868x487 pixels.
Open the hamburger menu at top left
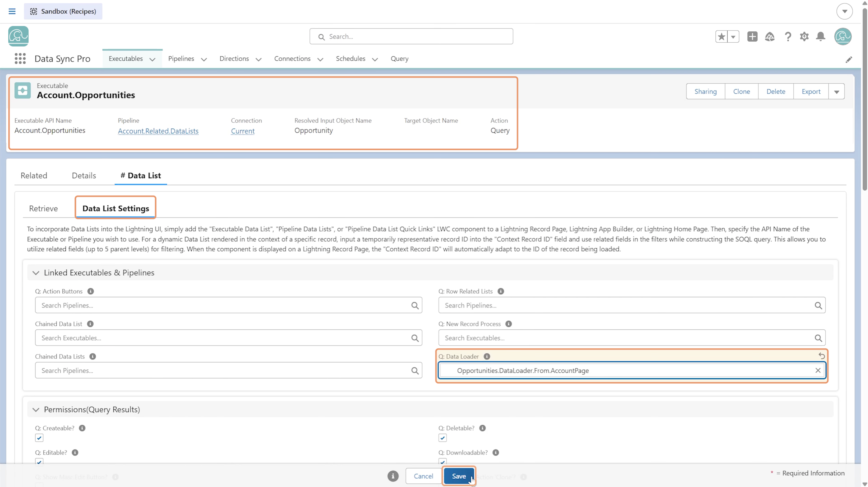tap(12, 12)
